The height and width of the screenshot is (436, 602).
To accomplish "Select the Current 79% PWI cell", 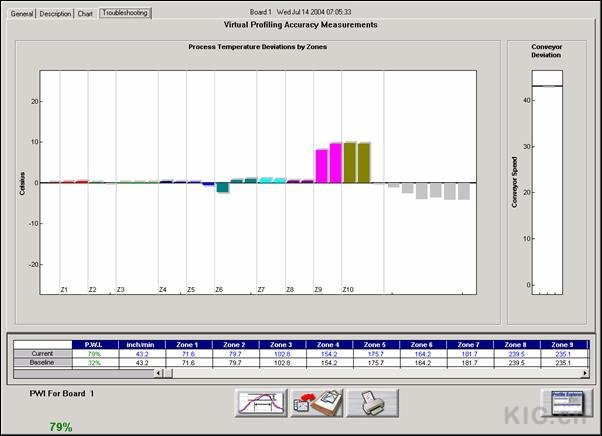I will 92,353.
